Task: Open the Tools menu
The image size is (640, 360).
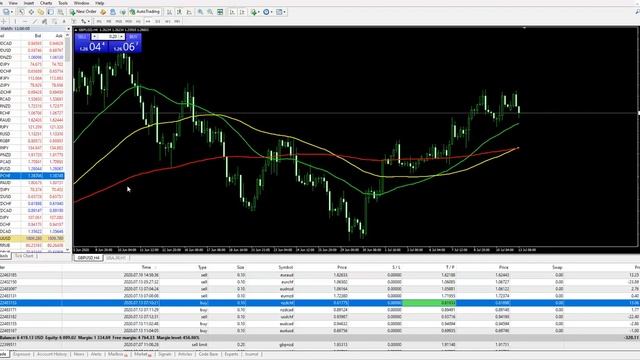Action: (x=63, y=3)
